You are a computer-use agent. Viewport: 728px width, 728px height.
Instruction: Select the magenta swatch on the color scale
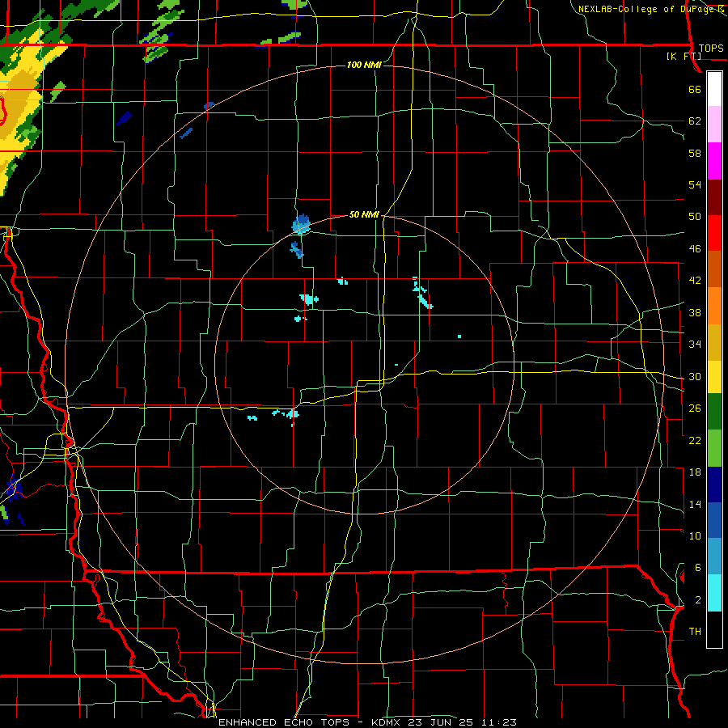click(x=714, y=161)
